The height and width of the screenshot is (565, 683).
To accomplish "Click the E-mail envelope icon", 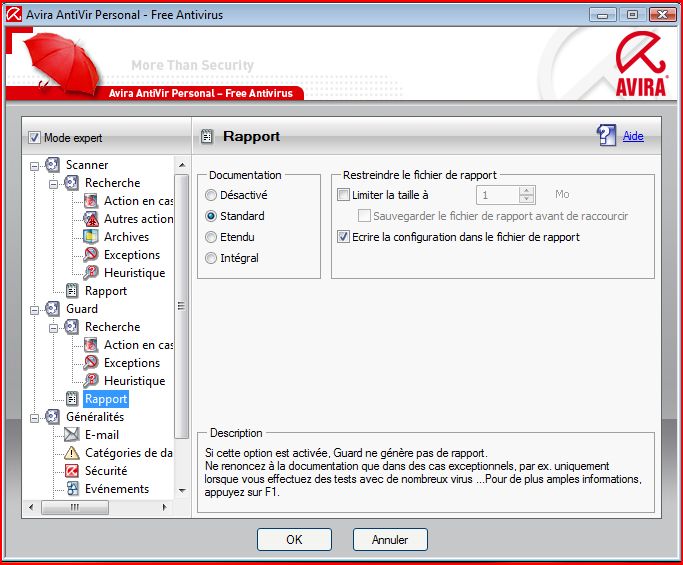I will (x=71, y=435).
